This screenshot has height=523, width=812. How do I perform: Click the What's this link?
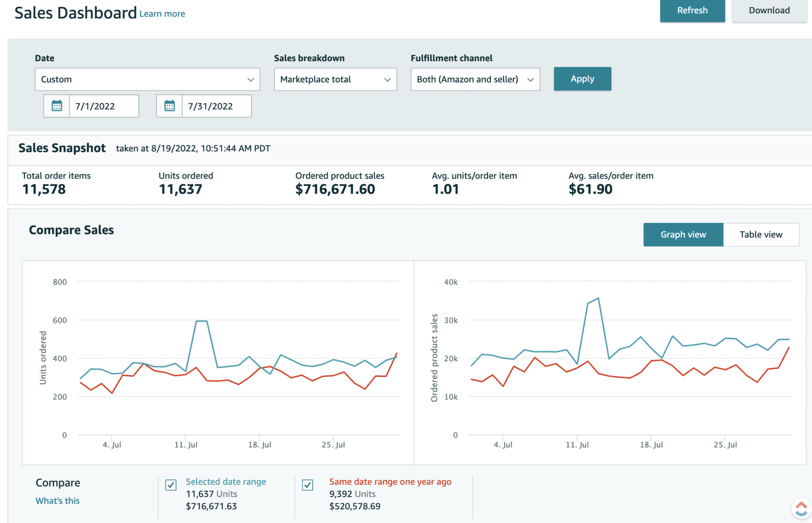coord(58,501)
